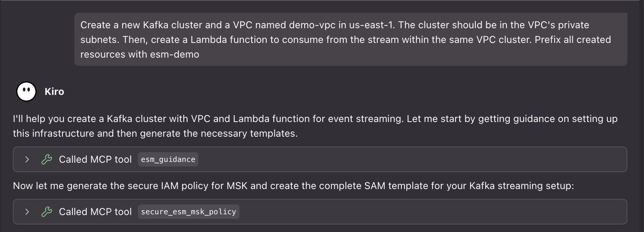Click the Called MCP tool label on second row

(95, 211)
